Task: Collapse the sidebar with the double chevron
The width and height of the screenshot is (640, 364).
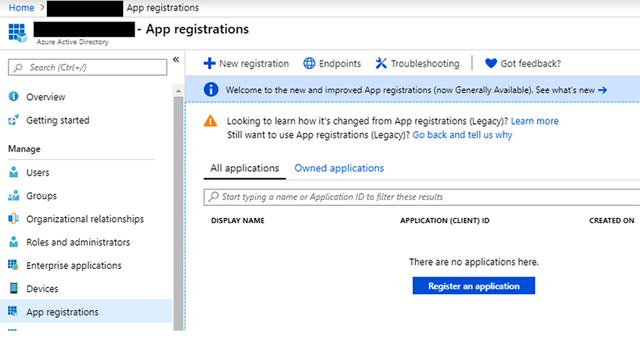Action: pos(176,60)
